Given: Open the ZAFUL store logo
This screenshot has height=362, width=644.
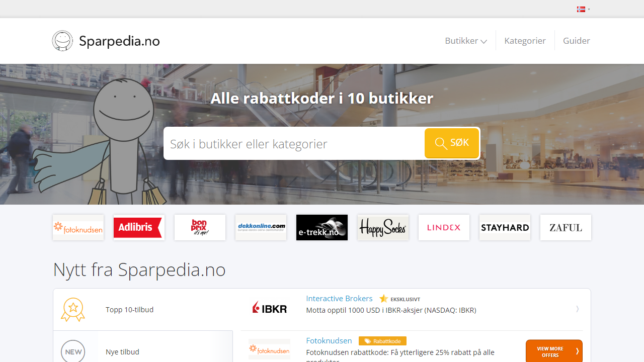Looking at the screenshot, I should 566,227.
